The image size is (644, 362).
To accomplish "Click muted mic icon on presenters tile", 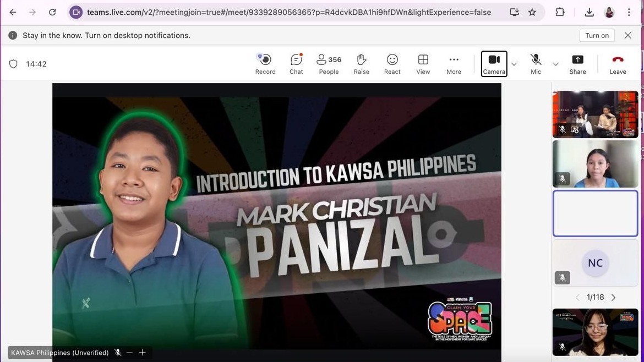I will (x=563, y=129).
